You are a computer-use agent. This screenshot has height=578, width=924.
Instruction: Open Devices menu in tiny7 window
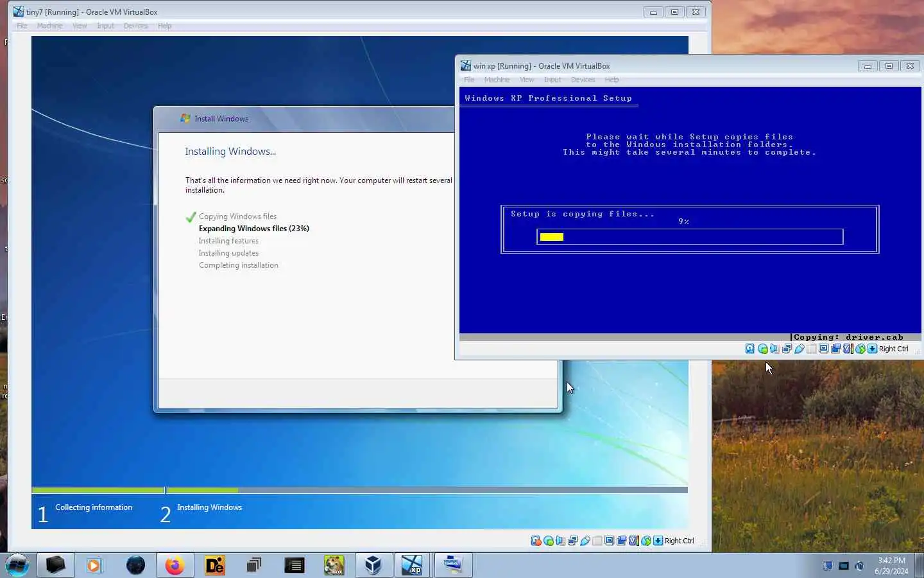[x=135, y=26]
